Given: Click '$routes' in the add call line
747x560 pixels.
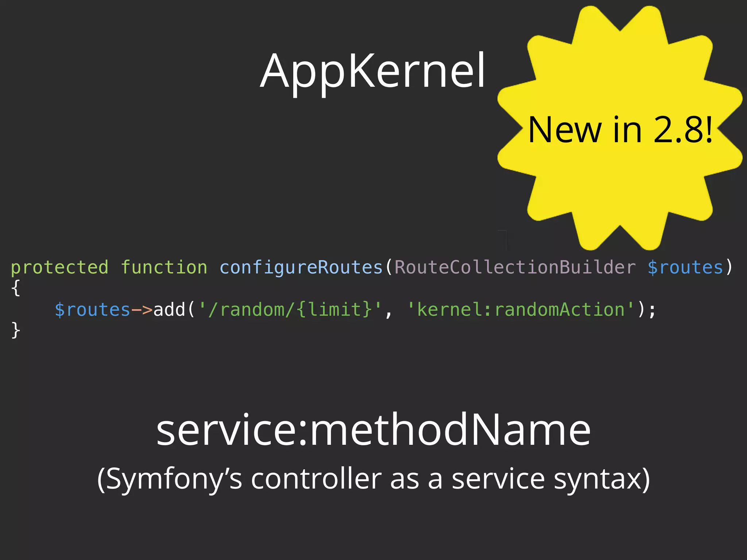Looking at the screenshot, I should tap(92, 310).
